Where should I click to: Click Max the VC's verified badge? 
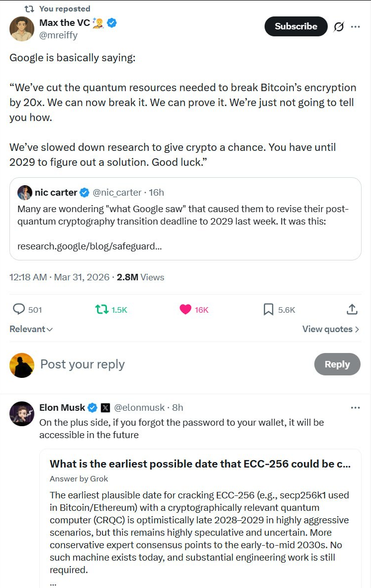pos(112,22)
